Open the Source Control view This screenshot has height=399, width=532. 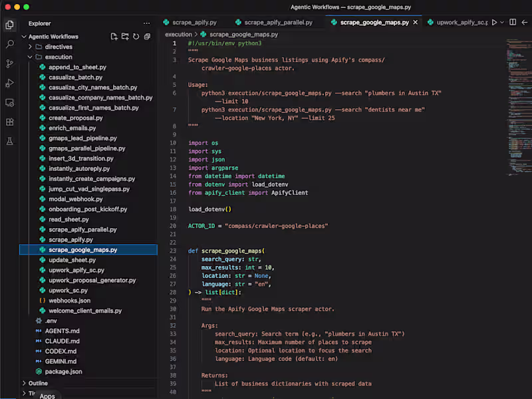point(10,63)
